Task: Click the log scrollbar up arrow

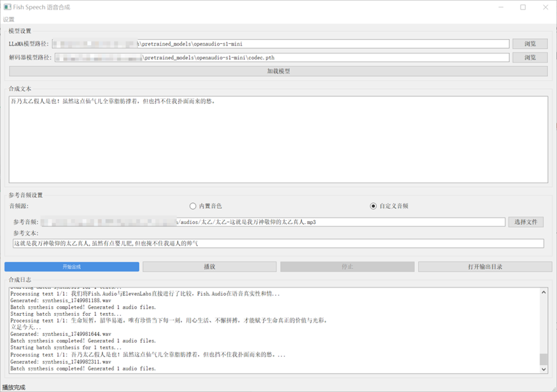Action: 544,292
